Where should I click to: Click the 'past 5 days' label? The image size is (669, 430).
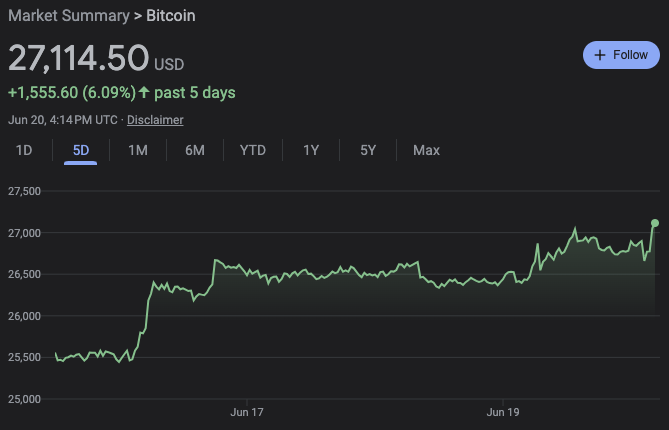(x=195, y=93)
